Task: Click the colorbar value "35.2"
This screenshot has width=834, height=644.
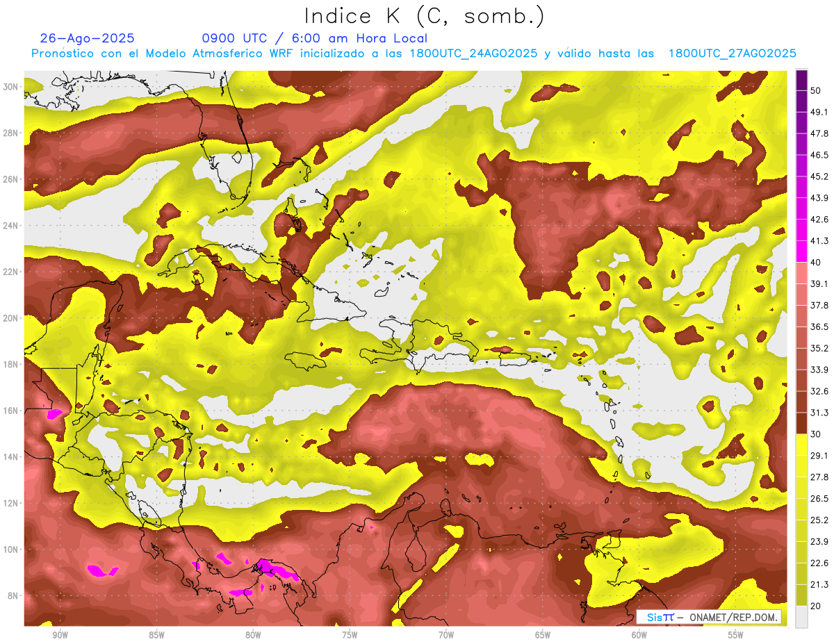Action: pos(819,348)
